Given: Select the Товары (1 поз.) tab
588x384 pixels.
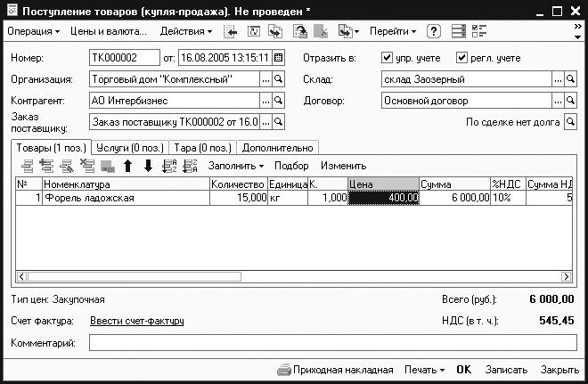Looking at the screenshot, I should (51, 148).
